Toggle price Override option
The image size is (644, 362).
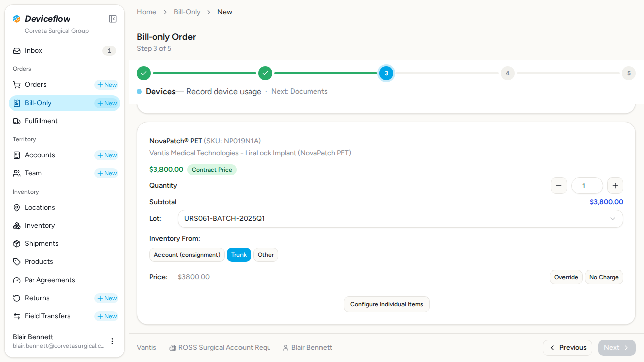(566, 277)
